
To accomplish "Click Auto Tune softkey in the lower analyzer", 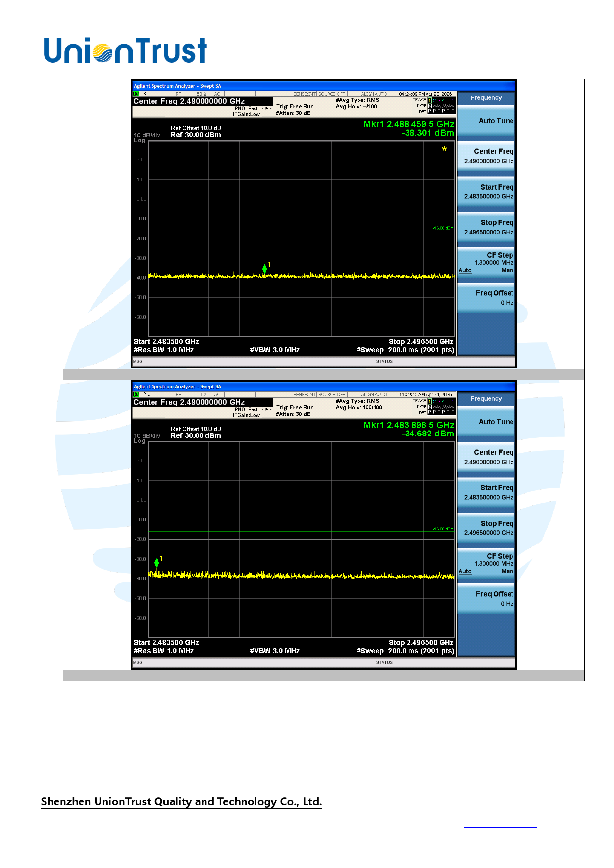I will tap(486, 422).
